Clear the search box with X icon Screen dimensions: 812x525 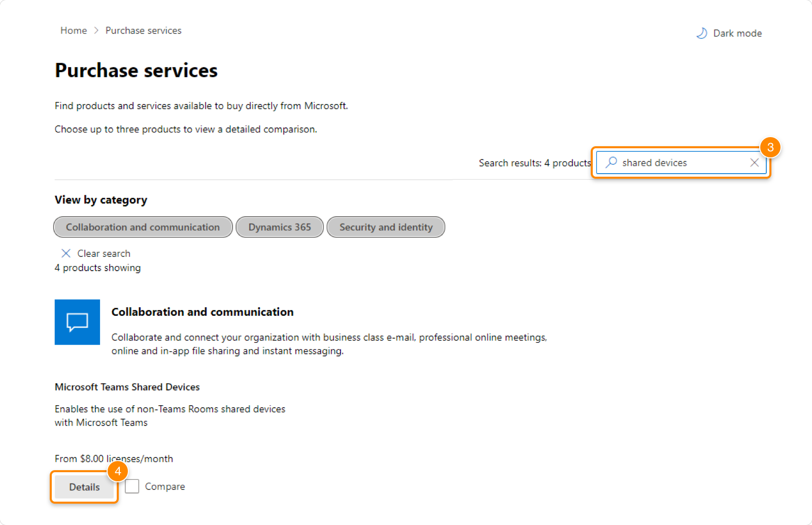(754, 162)
